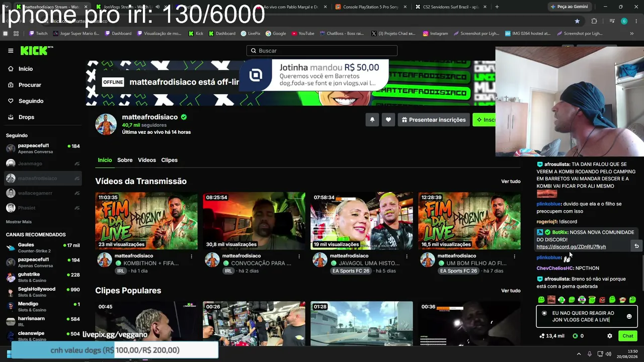Open the Twitch bookmark
This screenshot has height=362, width=644.
[38, 34]
